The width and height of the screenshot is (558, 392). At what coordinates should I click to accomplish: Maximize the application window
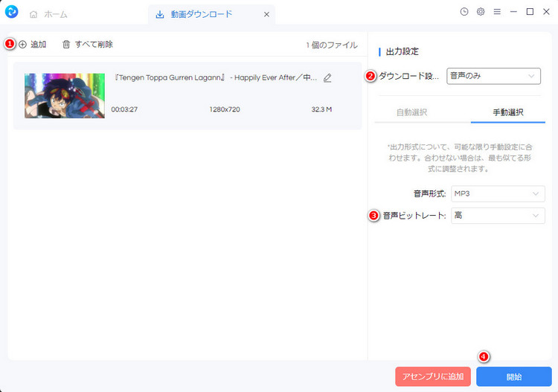pyautogui.click(x=530, y=12)
